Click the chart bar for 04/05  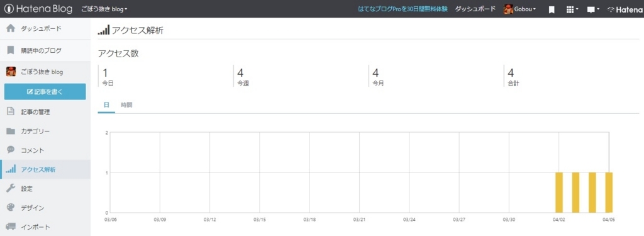[x=609, y=193]
